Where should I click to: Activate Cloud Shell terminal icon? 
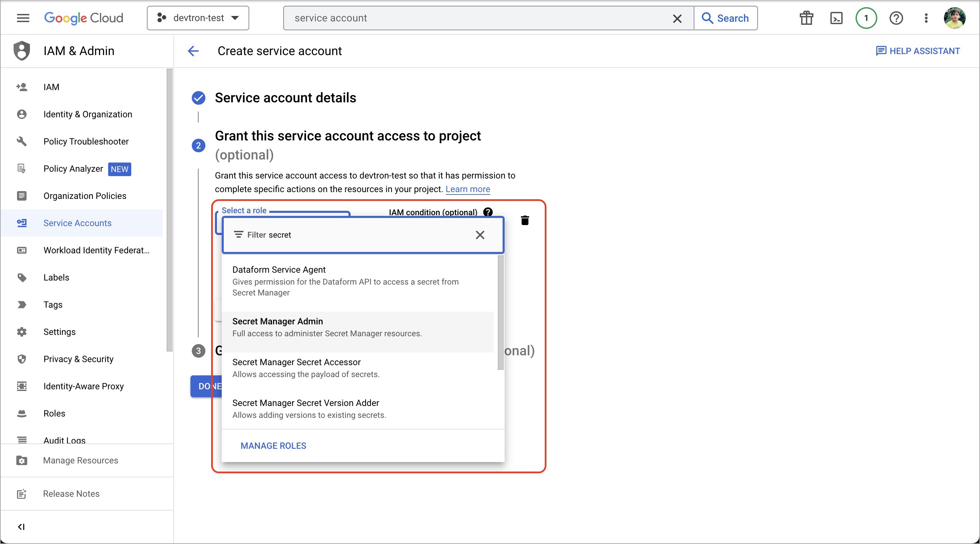click(x=836, y=18)
